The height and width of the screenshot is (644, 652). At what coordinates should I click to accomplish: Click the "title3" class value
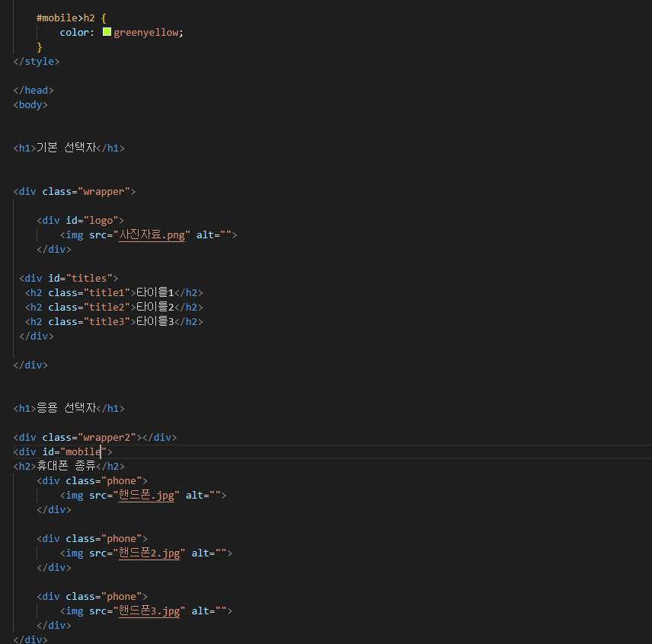(x=107, y=321)
